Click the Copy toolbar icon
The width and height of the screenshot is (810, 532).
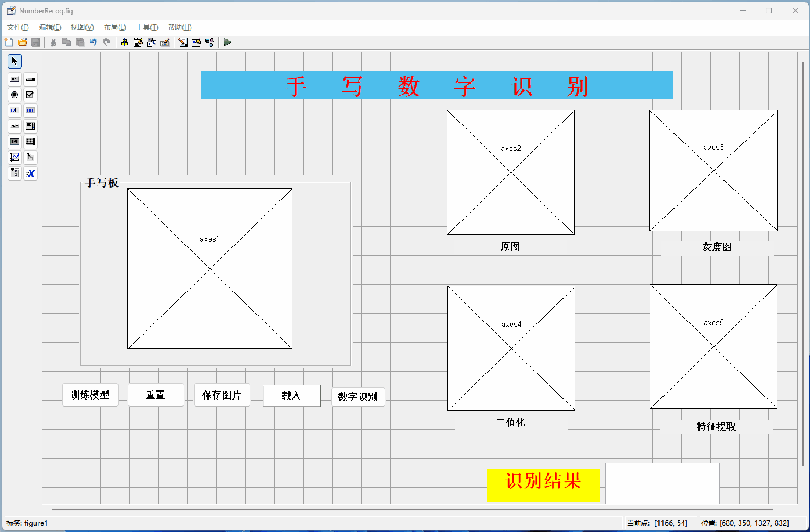(67, 42)
